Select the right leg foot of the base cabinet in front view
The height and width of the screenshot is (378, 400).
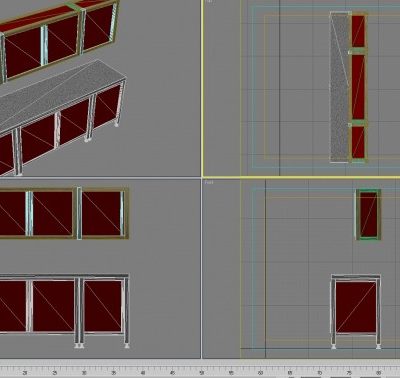click(x=127, y=346)
